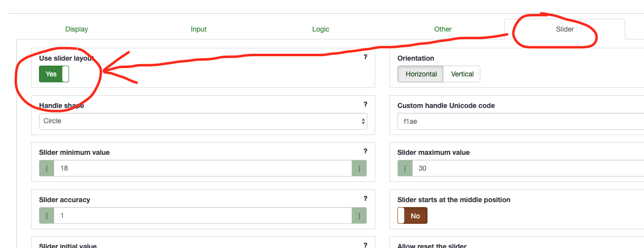
Task: Click the Handle shape help question mark
Action: (x=365, y=104)
